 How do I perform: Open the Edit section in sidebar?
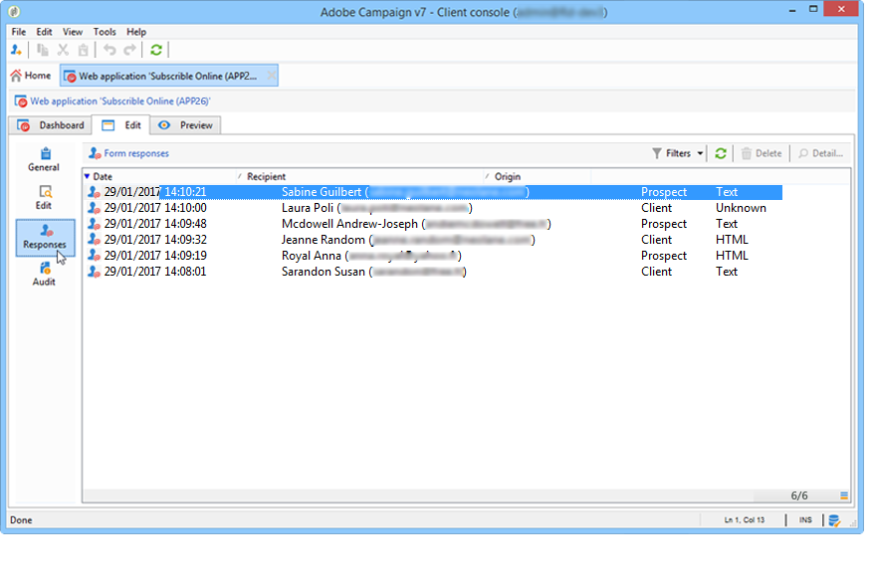pyautogui.click(x=44, y=198)
